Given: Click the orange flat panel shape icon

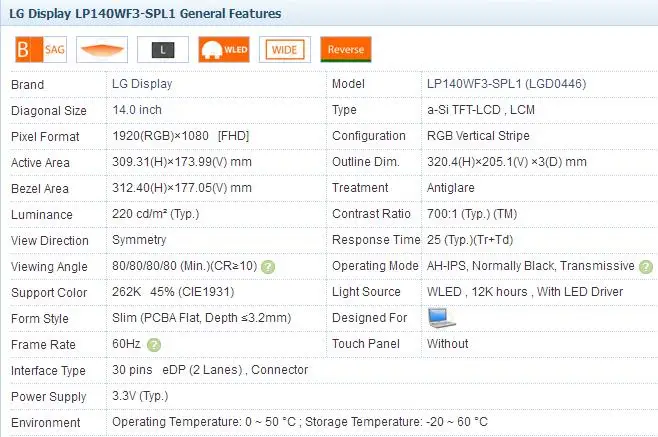Looking at the screenshot, I should [x=102, y=50].
